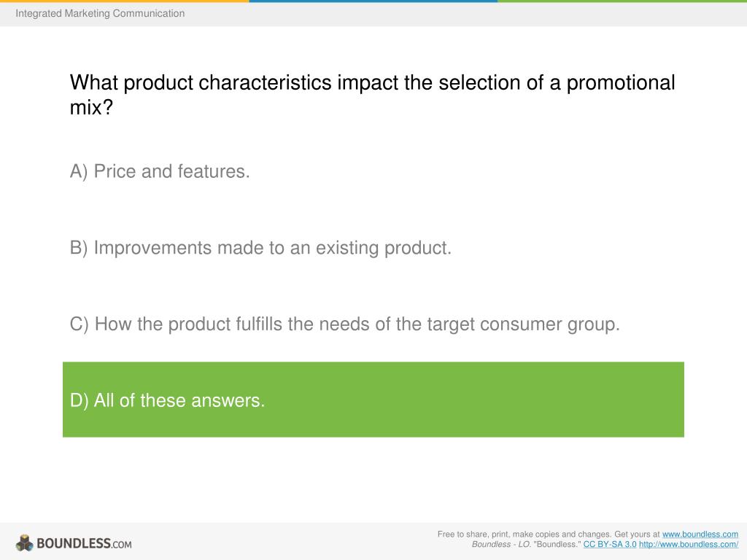Screen dimensions: 747x560
Task: Open the CC BY-SA 3.0 license link
Action: pyautogui.click(x=609, y=544)
